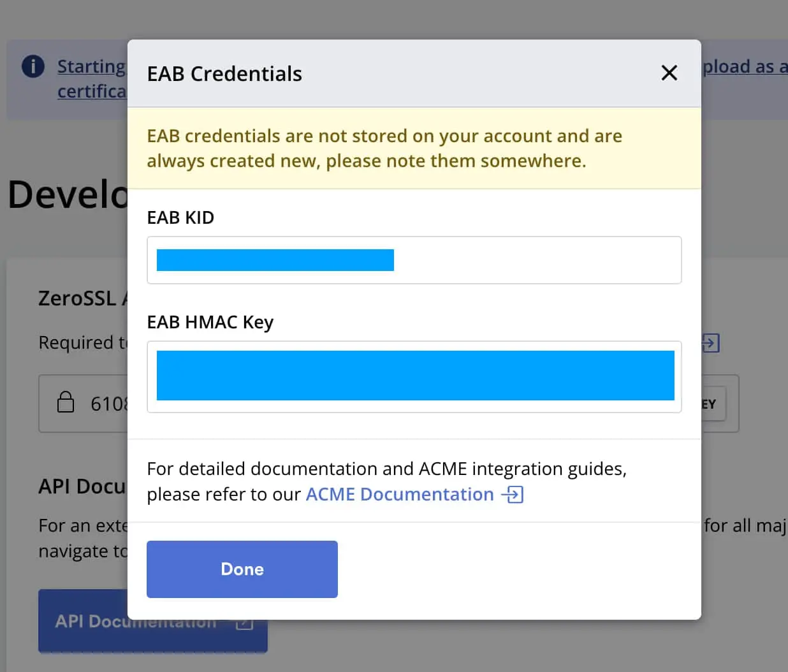This screenshot has height=672, width=788.
Task: Click the external link icon right of the dialog
Action: [x=711, y=343]
